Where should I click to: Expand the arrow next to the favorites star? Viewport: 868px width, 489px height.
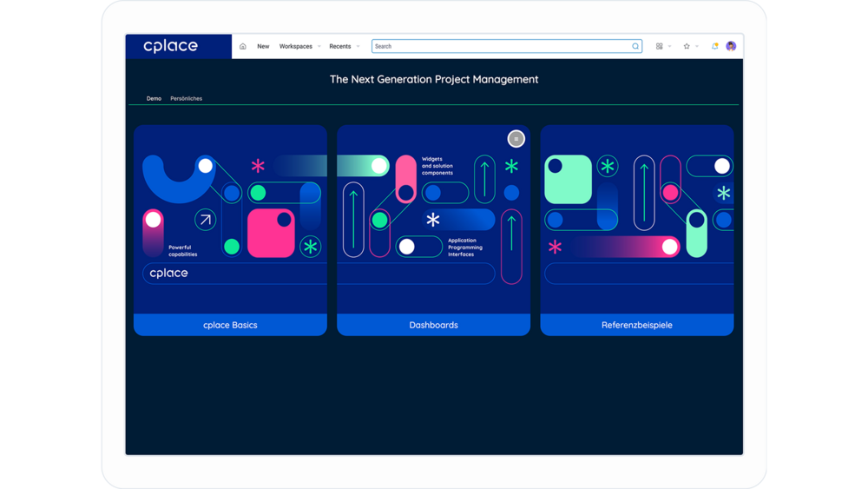[697, 47]
